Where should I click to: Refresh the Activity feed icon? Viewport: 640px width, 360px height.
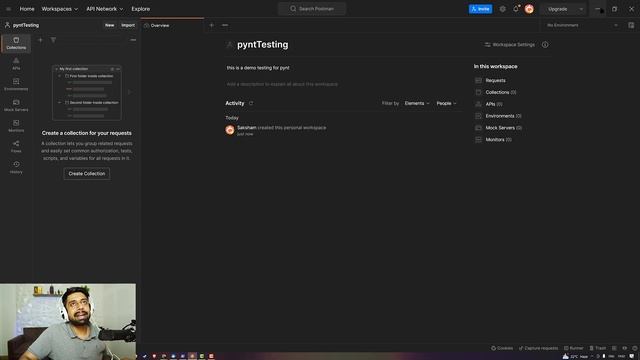(x=251, y=103)
